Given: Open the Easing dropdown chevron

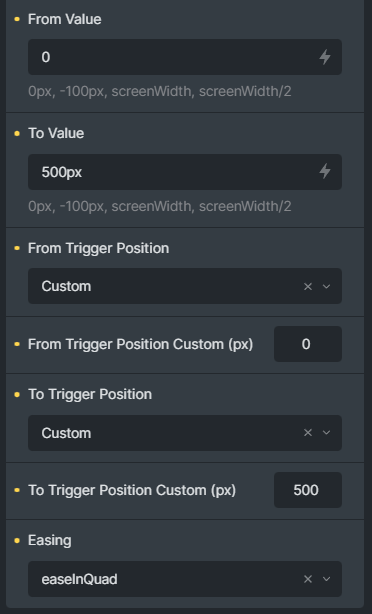Looking at the screenshot, I should (326, 579).
